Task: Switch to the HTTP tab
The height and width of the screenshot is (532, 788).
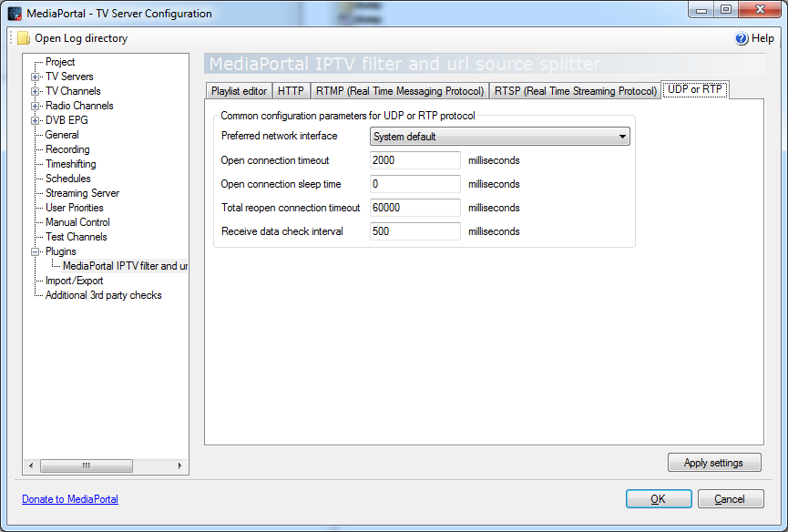Action: point(291,91)
